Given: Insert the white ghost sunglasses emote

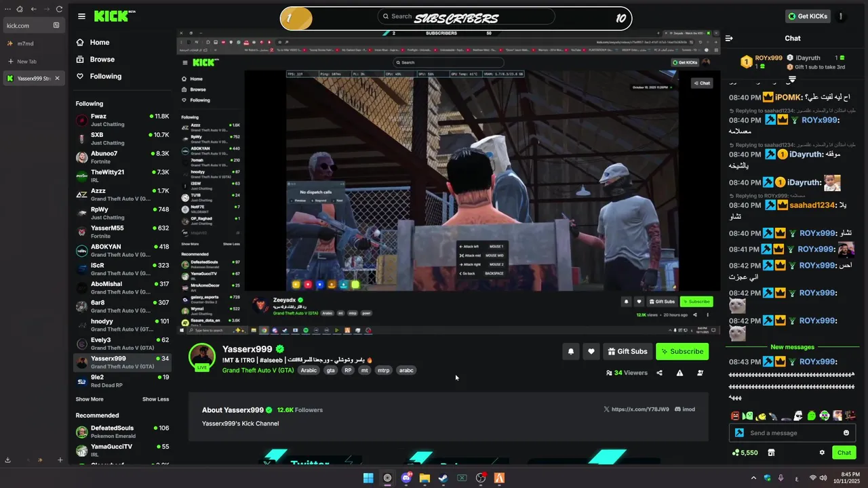Looking at the screenshot, I should pos(799,415).
